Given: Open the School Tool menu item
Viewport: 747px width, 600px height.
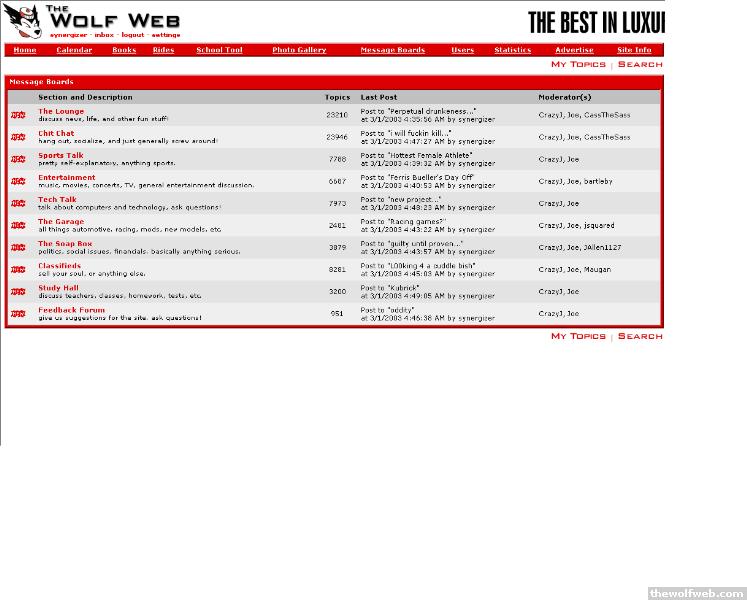Looking at the screenshot, I should click(x=219, y=50).
